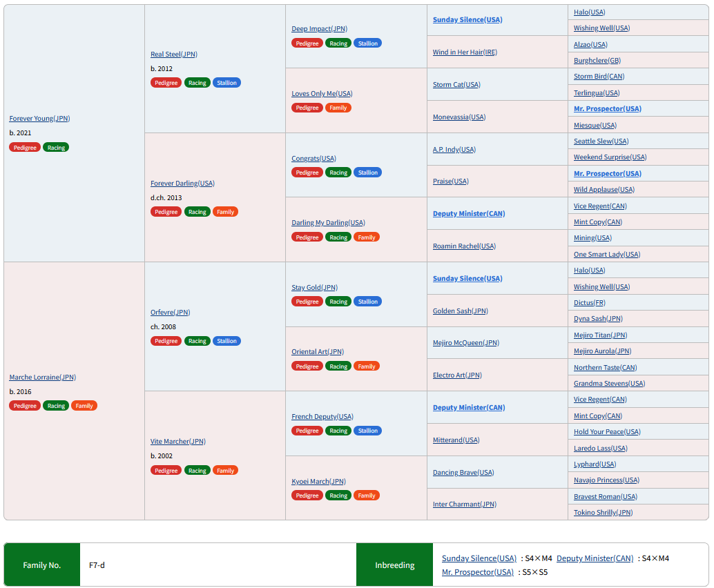This screenshot has height=588, width=714.
Task: Open Deputy Minister(CAN) in Inbreeding section
Action: (595, 558)
